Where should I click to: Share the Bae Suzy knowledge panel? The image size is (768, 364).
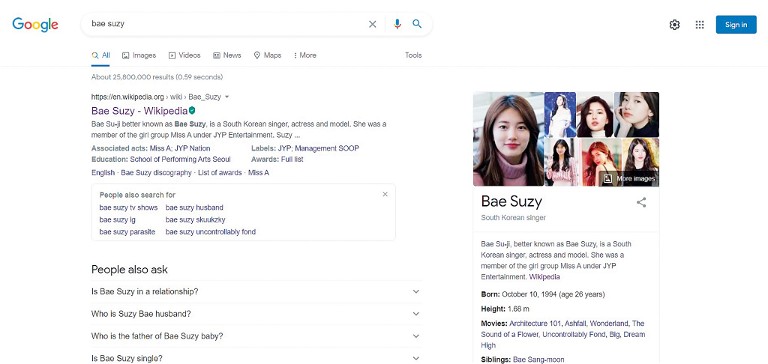[641, 202]
